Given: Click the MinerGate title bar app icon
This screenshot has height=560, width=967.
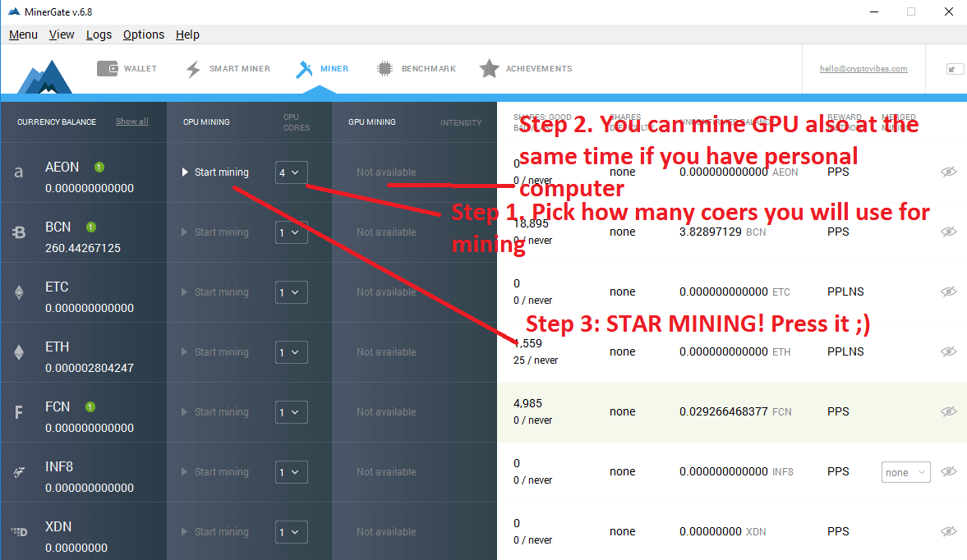Looking at the screenshot, I should 14,11.
